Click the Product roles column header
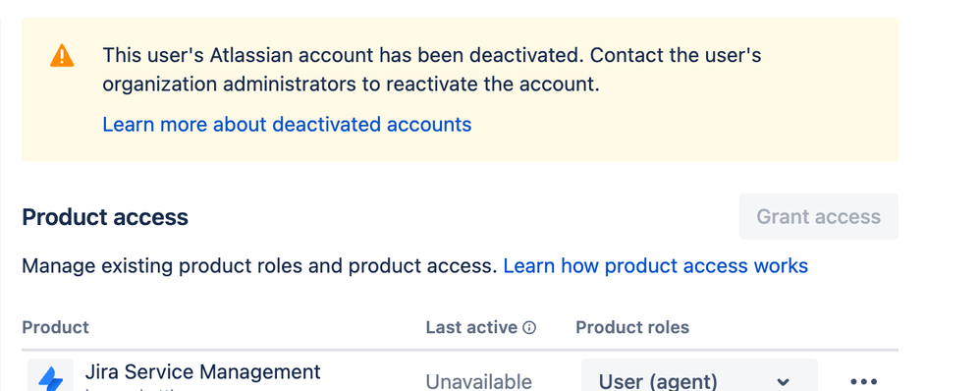This screenshot has width=980, height=391. point(632,327)
